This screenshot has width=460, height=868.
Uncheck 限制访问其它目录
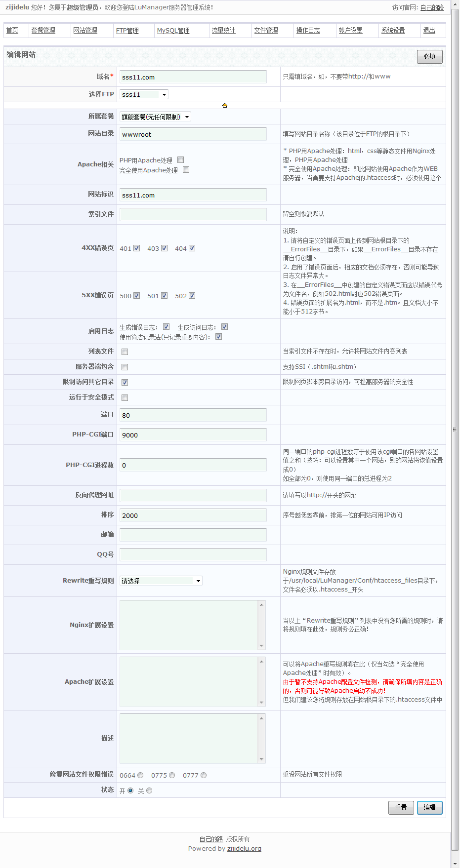(x=125, y=383)
